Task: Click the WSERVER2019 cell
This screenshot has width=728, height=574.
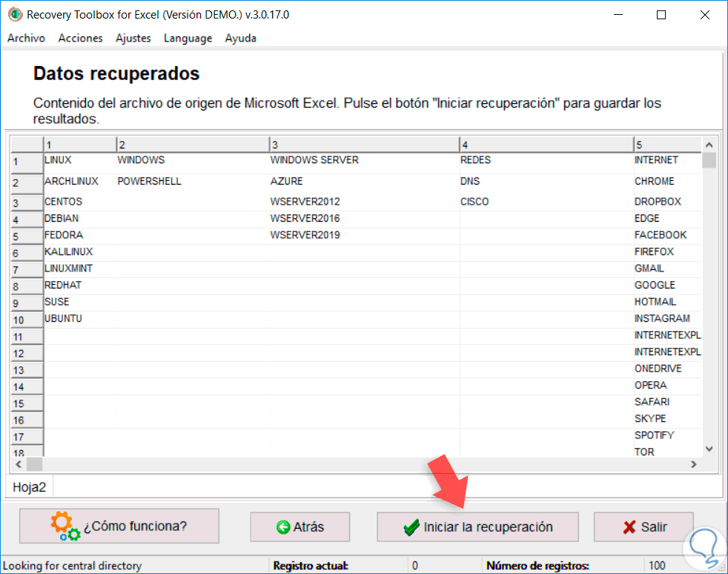Action: pos(365,235)
